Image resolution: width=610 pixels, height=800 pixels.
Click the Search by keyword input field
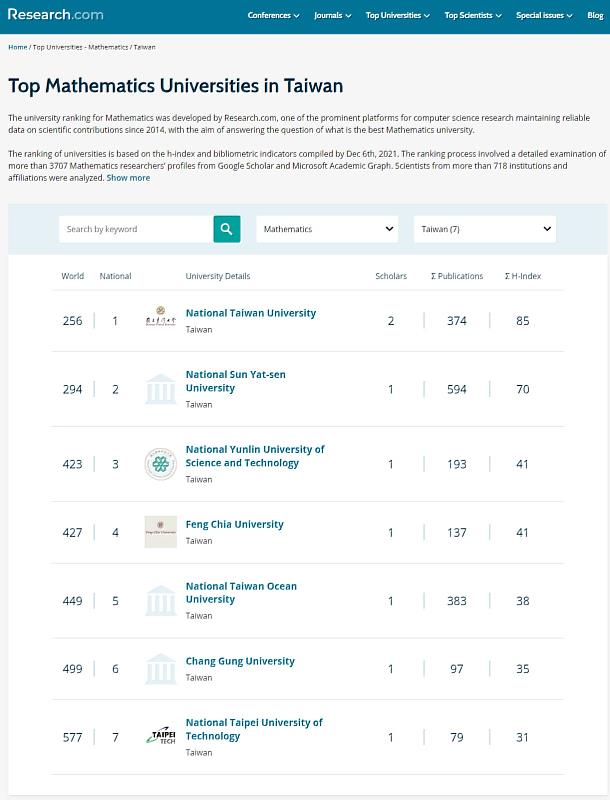(x=135, y=229)
